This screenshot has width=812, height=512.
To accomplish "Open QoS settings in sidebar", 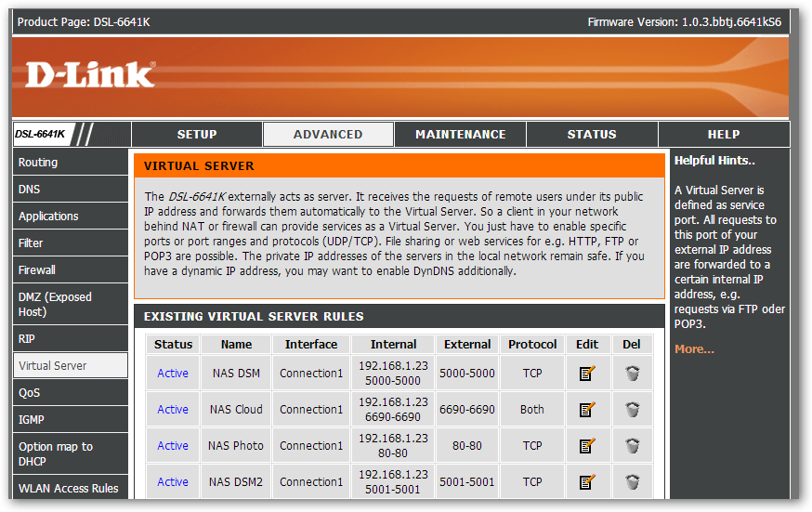I will (x=71, y=392).
